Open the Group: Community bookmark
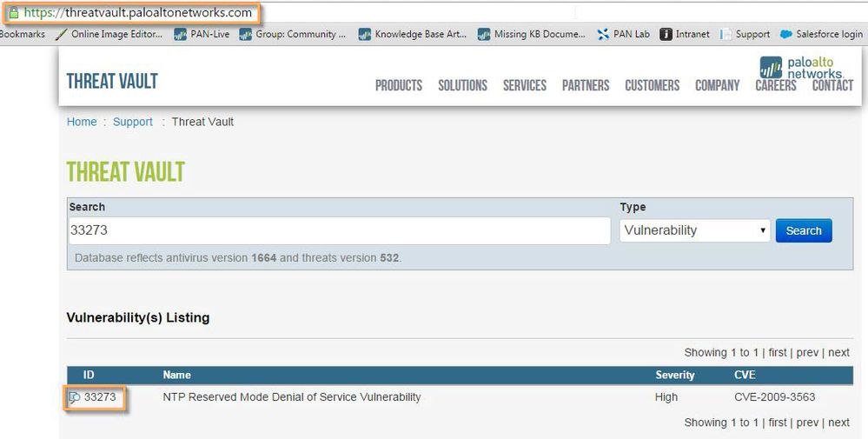 [292, 34]
